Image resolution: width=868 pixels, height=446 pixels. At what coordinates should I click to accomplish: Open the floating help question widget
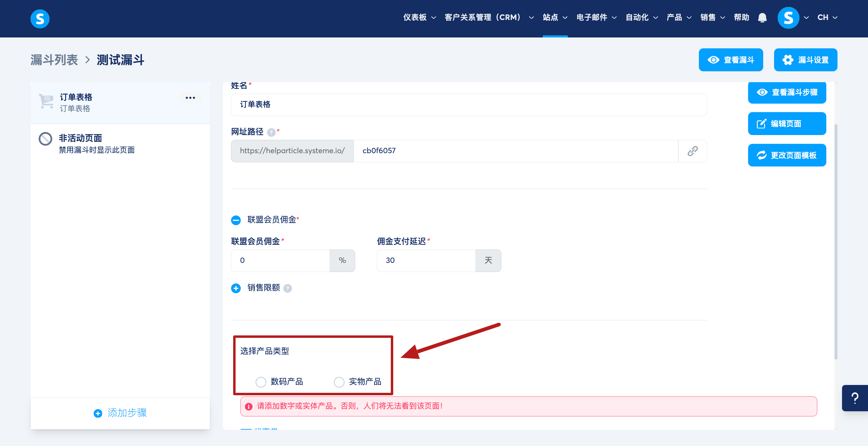(x=854, y=398)
